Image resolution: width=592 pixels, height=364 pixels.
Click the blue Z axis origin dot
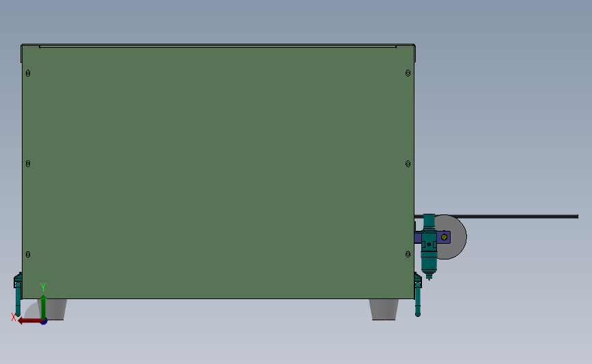pos(44,322)
